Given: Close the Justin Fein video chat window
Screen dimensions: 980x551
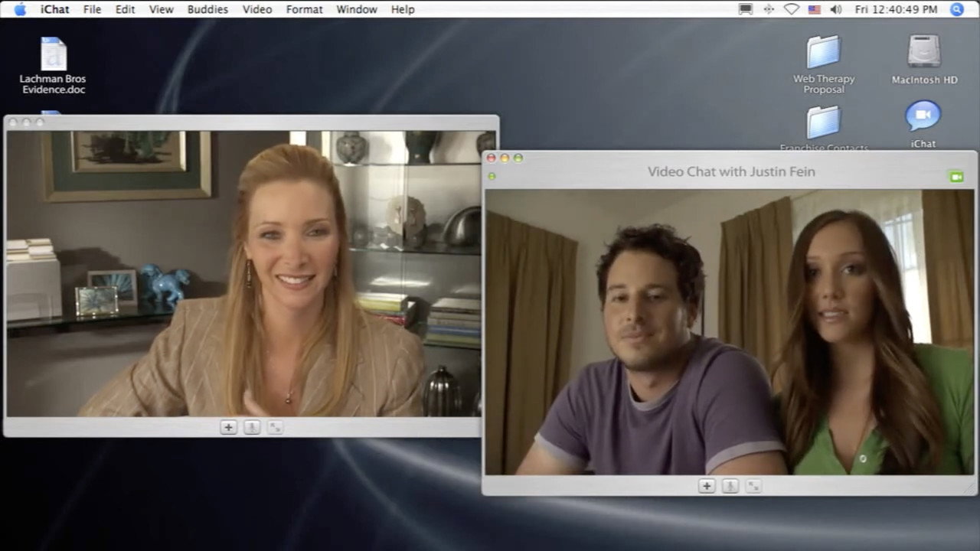Looking at the screenshot, I should [x=492, y=158].
